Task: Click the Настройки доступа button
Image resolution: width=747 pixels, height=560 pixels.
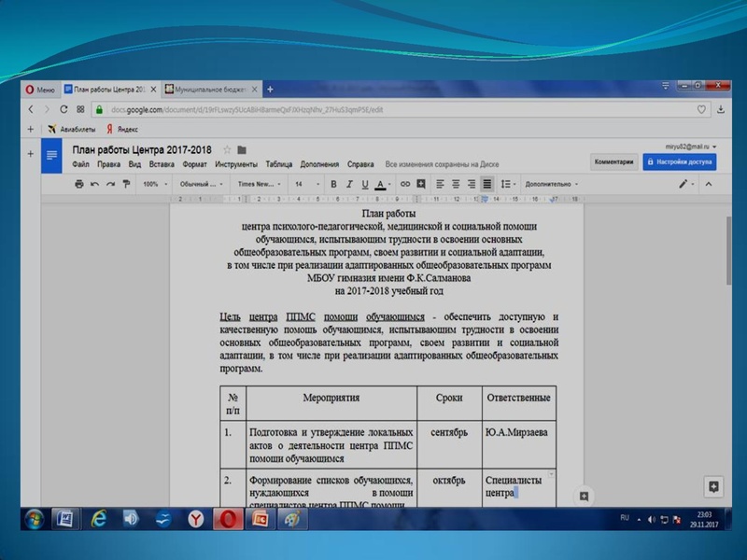Action: (680, 161)
